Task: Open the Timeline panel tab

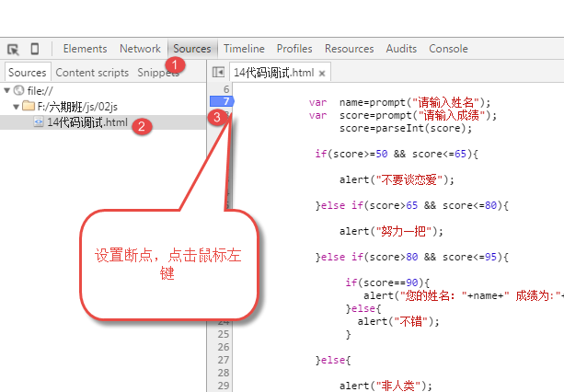Action: (244, 49)
